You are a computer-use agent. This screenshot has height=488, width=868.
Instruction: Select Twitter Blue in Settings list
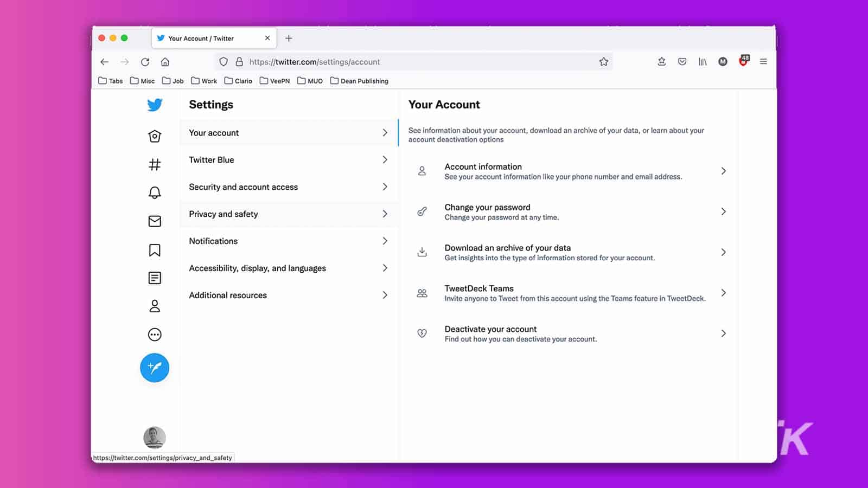[289, 160]
